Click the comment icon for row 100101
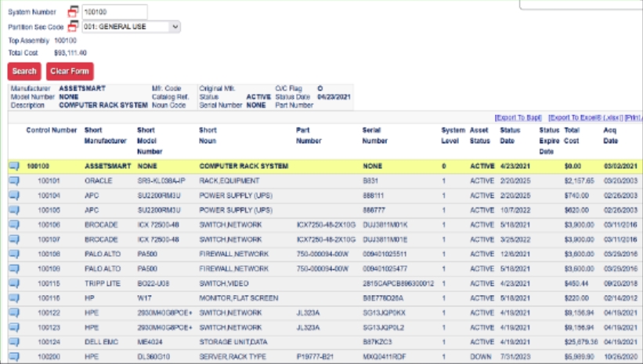Viewport: 643px width, 364px height. pyautogui.click(x=14, y=181)
